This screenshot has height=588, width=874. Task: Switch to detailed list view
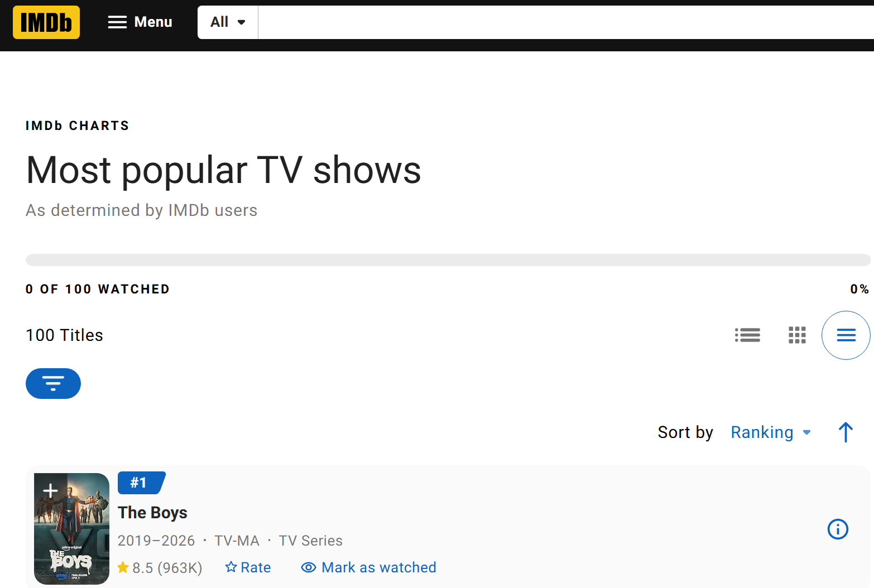[x=747, y=335]
